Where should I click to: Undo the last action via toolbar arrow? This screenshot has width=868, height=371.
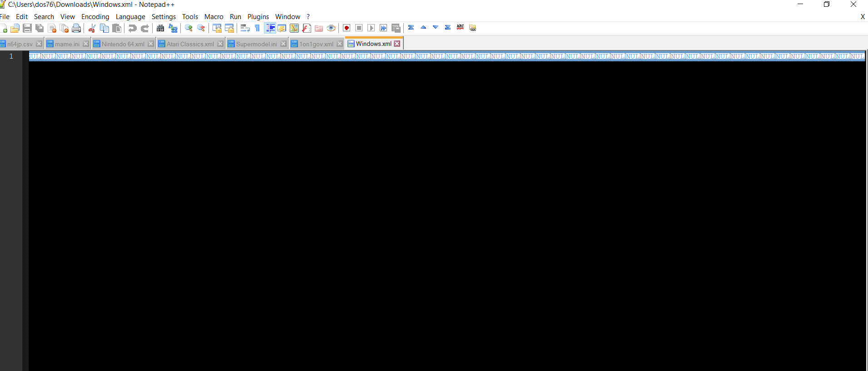132,28
